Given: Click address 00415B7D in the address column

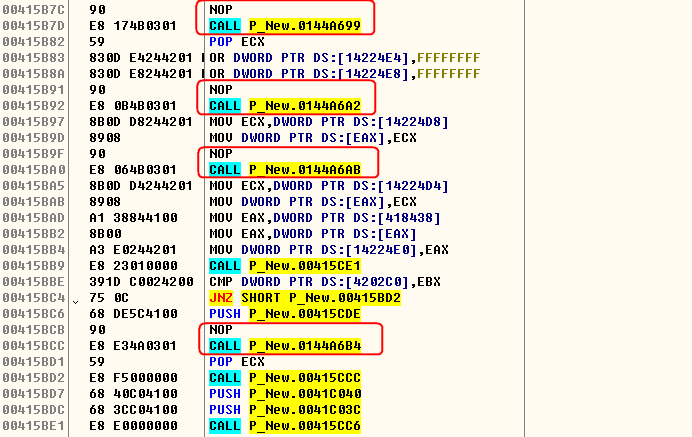Looking at the screenshot, I should point(33,26).
